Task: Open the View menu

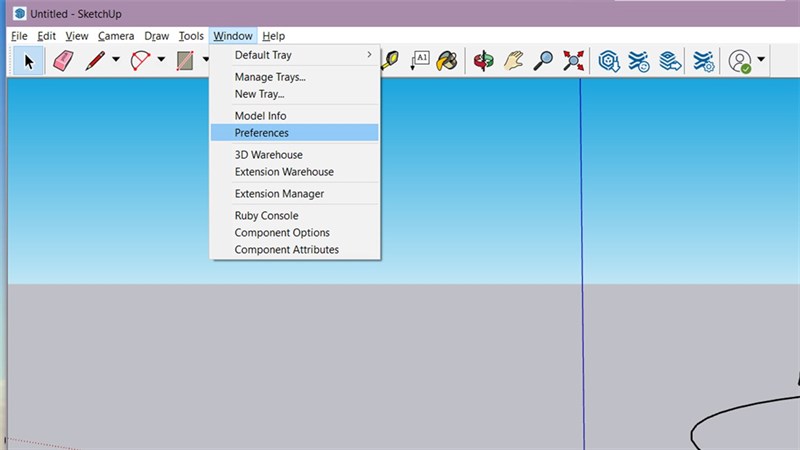Action: [77, 36]
